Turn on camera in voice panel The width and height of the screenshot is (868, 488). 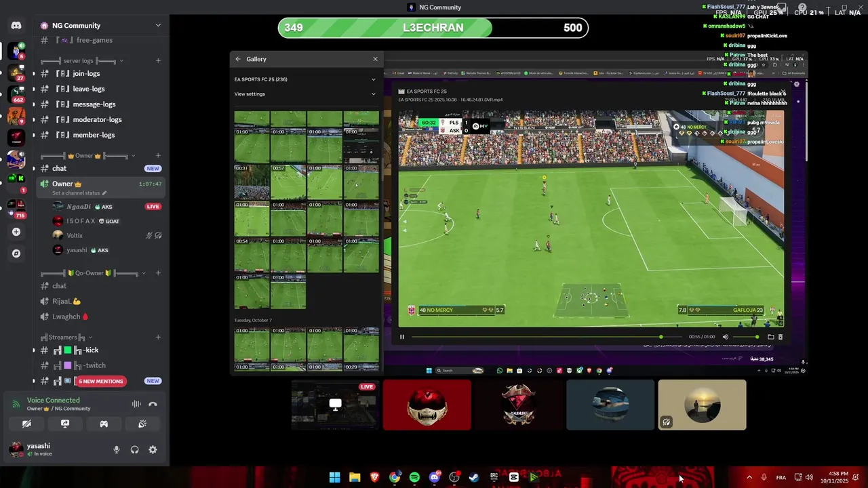click(x=26, y=424)
